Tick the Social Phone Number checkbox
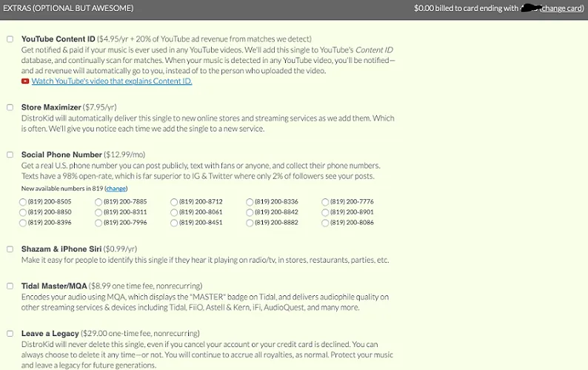This screenshot has width=588, height=370. click(x=10, y=155)
